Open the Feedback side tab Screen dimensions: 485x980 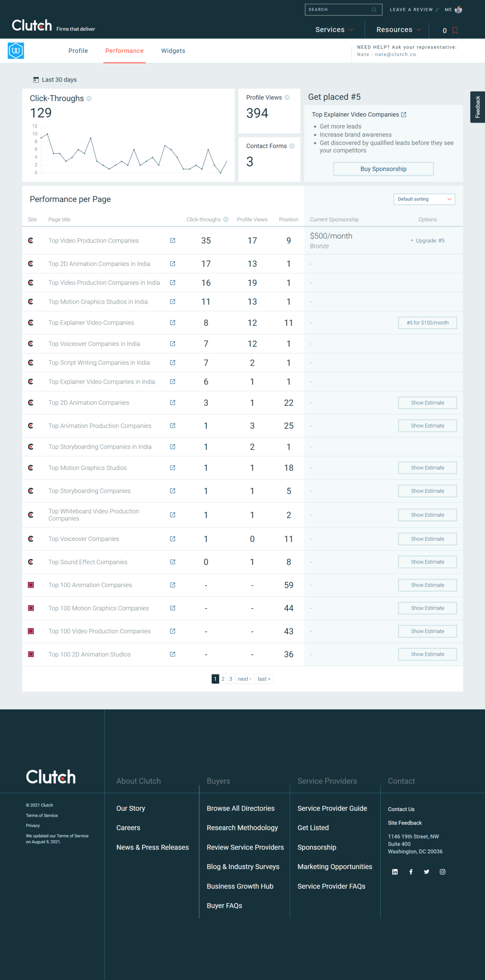[477, 107]
